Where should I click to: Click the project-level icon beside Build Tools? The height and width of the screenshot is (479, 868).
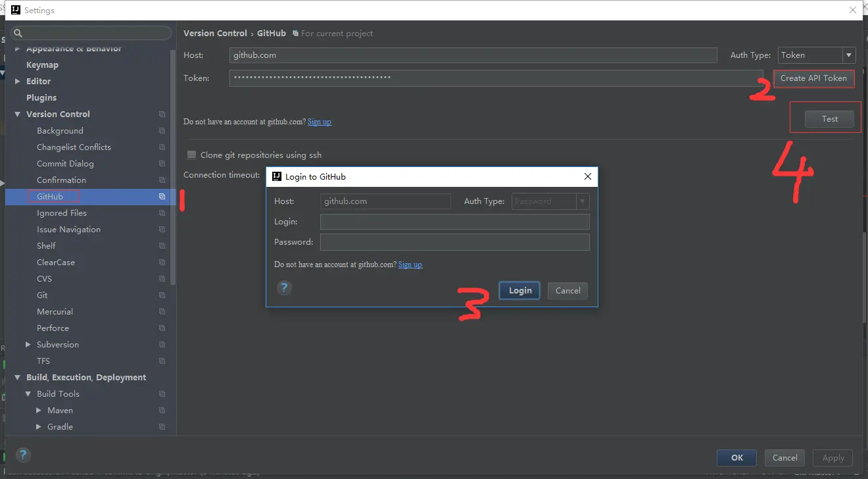point(162,394)
